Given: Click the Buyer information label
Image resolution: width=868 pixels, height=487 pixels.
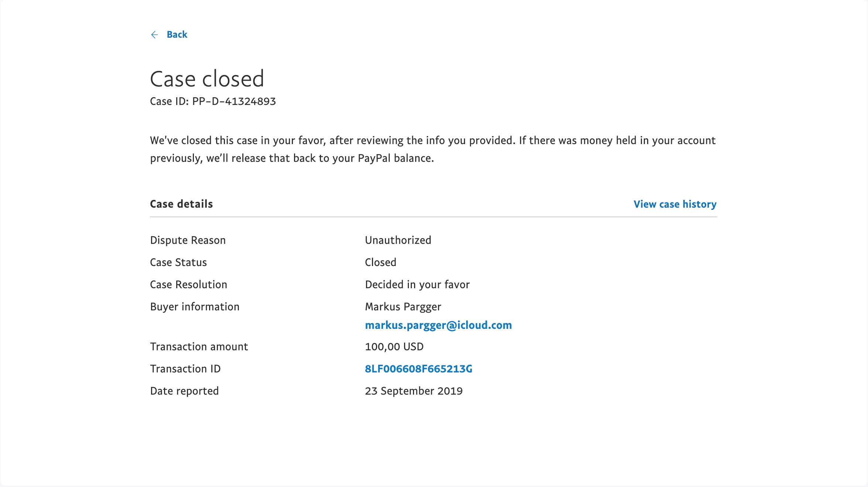Looking at the screenshot, I should point(195,307).
